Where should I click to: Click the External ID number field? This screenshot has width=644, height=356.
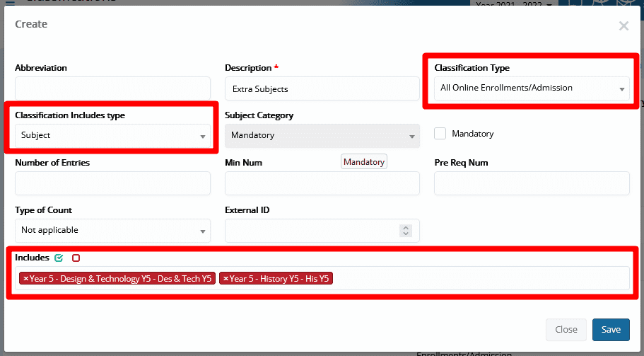click(322, 231)
